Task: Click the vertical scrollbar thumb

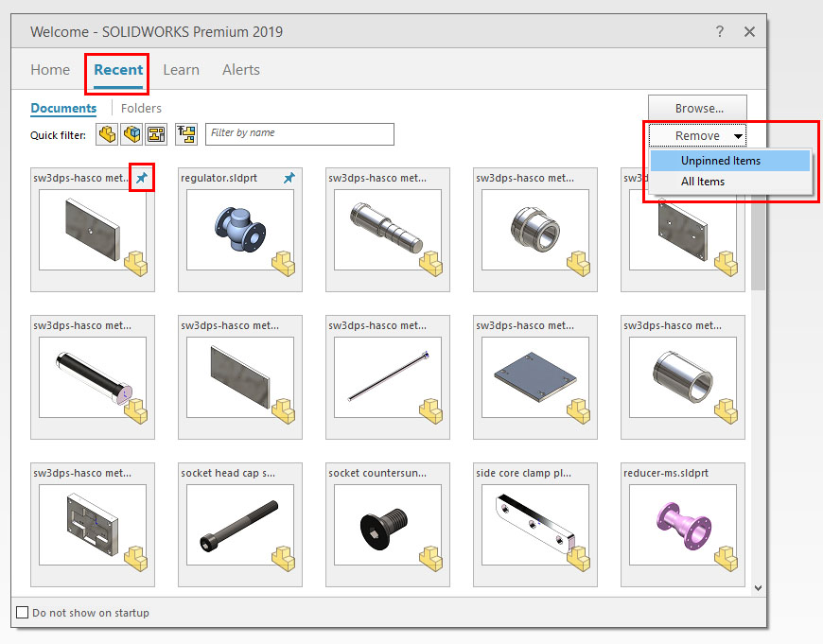Action: click(x=758, y=244)
